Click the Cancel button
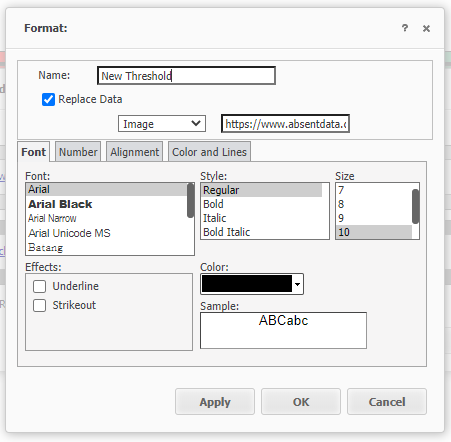 387,402
